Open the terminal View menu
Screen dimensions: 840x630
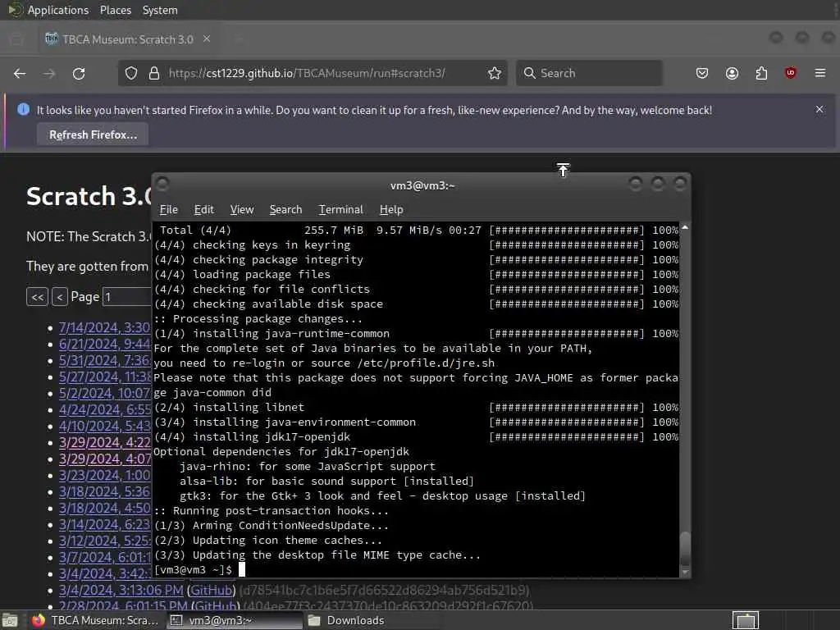(242, 209)
